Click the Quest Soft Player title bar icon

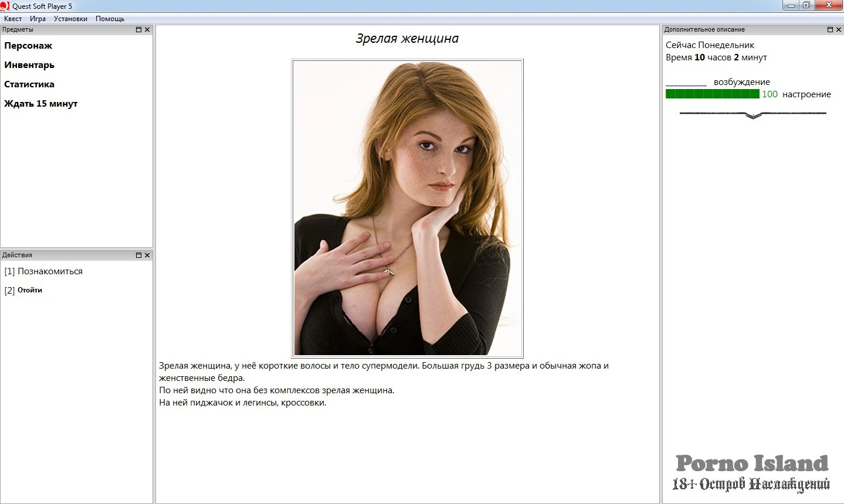pos(5,6)
